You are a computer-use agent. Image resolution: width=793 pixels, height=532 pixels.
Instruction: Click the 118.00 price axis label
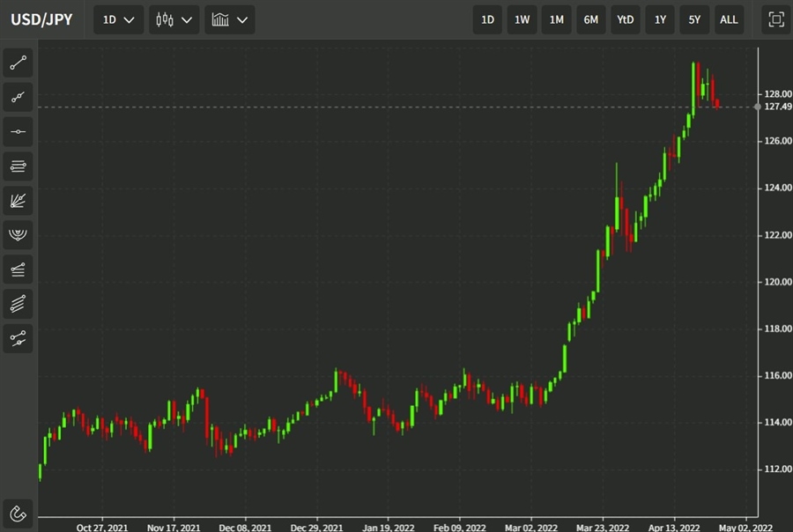click(x=778, y=329)
